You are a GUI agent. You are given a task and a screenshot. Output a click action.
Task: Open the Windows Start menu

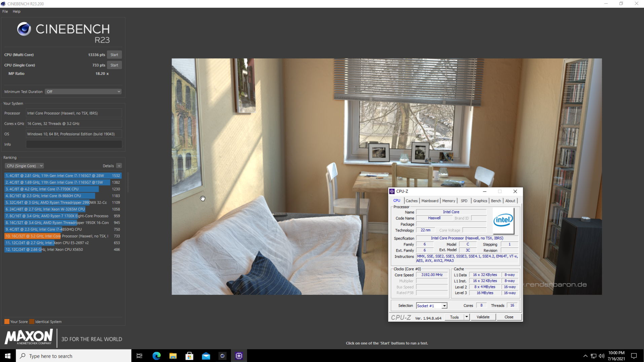[x=8, y=356]
